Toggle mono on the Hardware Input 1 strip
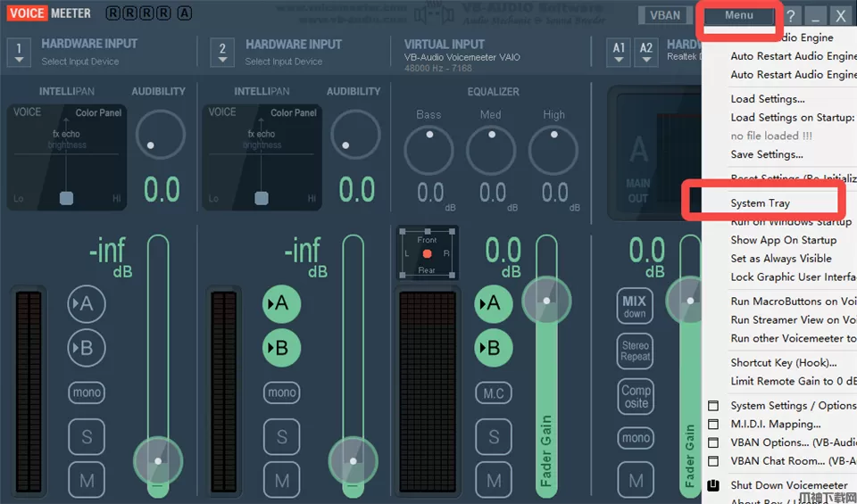Image resolution: width=857 pixels, height=504 pixels. 87,392
